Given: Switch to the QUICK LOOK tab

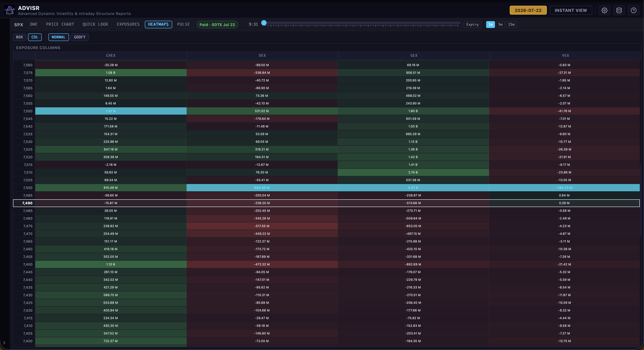Looking at the screenshot, I should [95, 24].
